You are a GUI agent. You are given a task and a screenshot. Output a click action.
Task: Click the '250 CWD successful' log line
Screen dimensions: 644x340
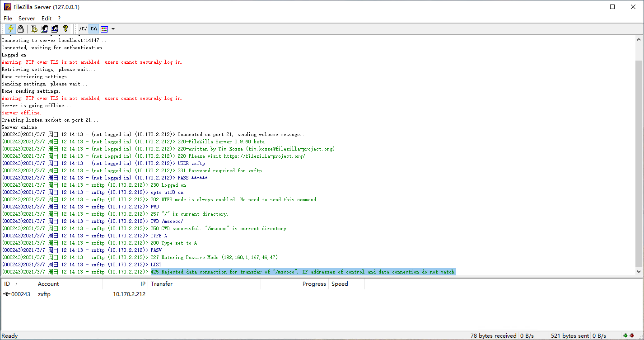[x=145, y=228]
